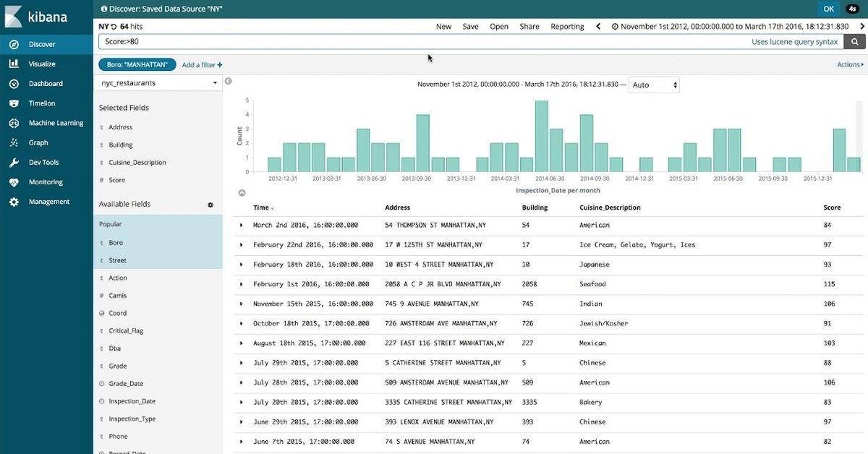Open field settings gear next to Available Fields
This screenshot has height=454, width=868.
[210, 205]
